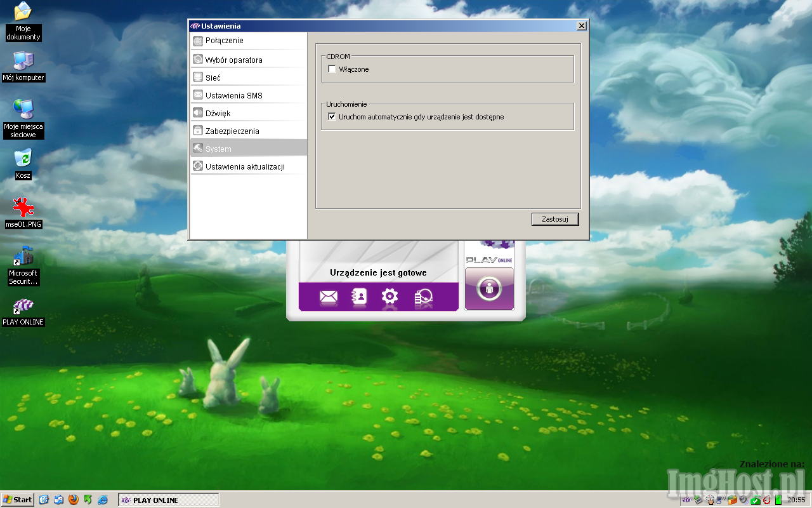
Task: Open the Ustawienia SMS section
Action: click(248, 95)
